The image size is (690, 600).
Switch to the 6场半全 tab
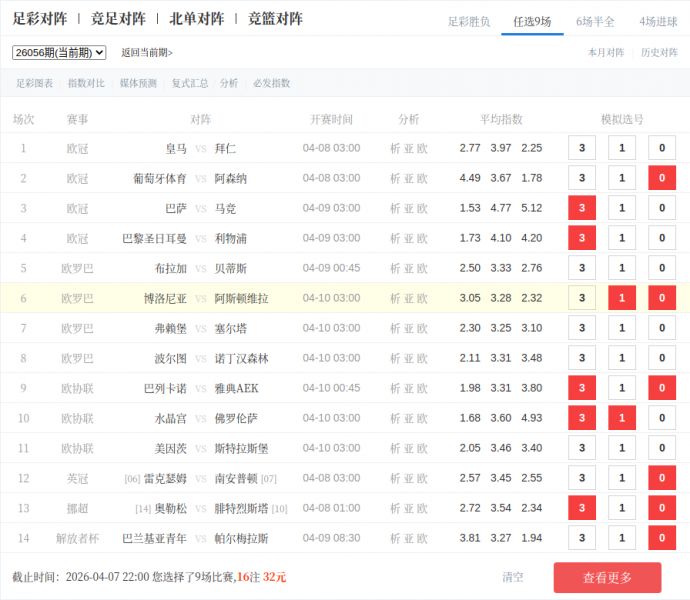(x=595, y=21)
